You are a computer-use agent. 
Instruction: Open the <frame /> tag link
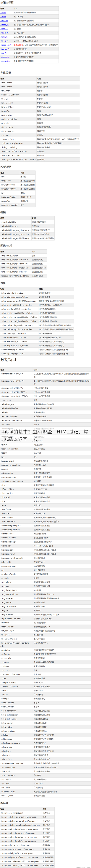(5, 57)
